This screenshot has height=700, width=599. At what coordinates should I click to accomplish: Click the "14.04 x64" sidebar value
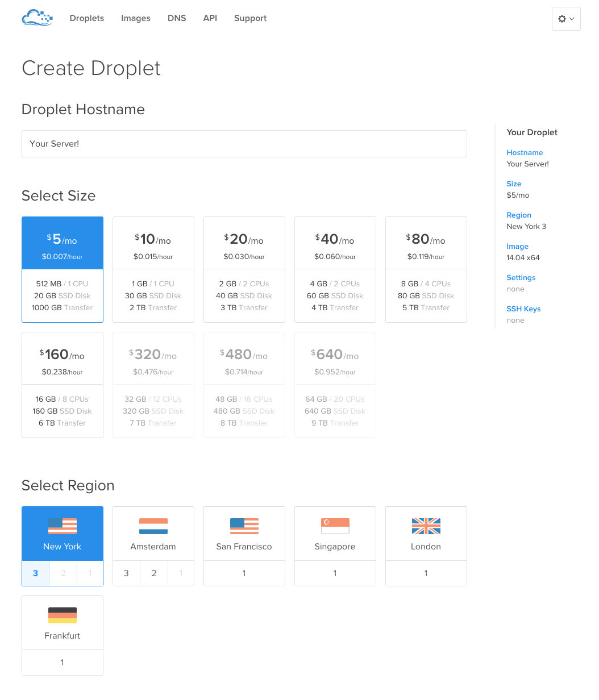(523, 257)
